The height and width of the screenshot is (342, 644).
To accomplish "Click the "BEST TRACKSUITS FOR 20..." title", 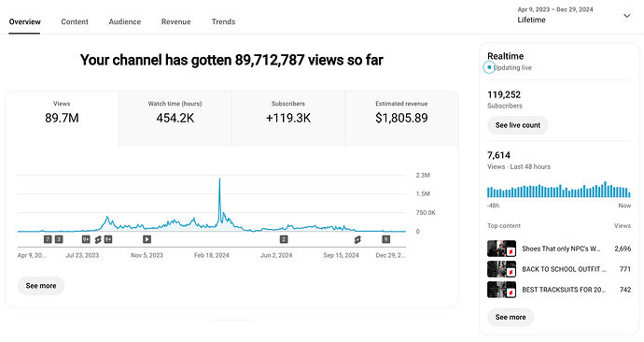I will pyautogui.click(x=564, y=290).
